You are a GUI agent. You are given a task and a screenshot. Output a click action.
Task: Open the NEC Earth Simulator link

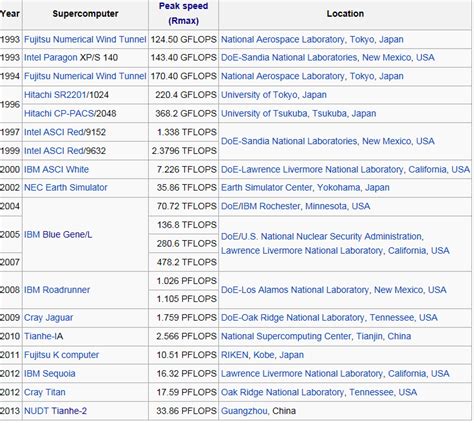click(x=66, y=188)
